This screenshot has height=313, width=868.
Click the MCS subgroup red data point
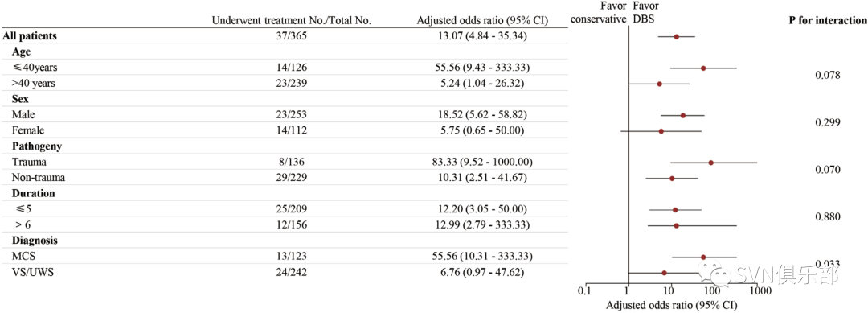[x=703, y=257]
